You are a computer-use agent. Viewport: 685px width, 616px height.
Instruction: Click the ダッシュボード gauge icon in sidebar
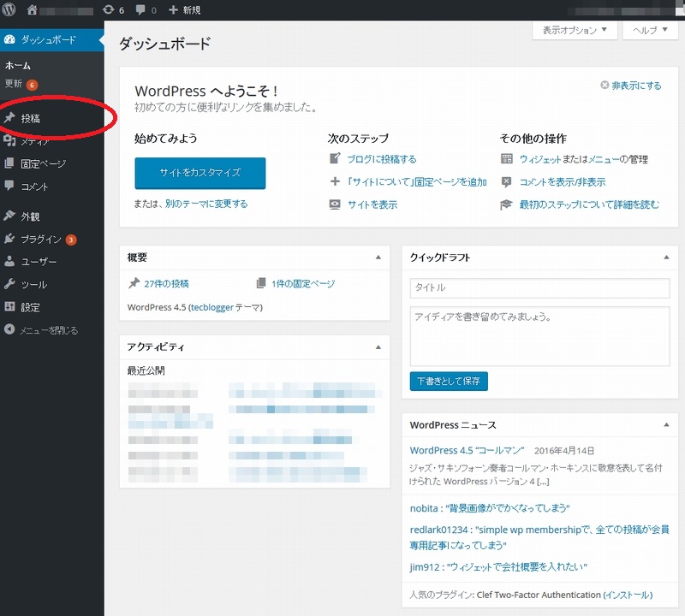pyautogui.click(x=9, y=39)
